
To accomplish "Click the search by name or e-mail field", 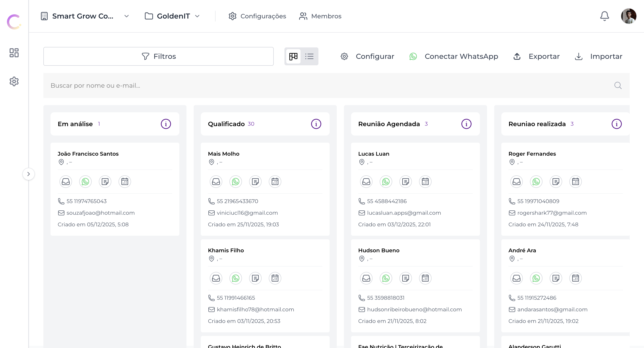I will click(x=325, y=85).
